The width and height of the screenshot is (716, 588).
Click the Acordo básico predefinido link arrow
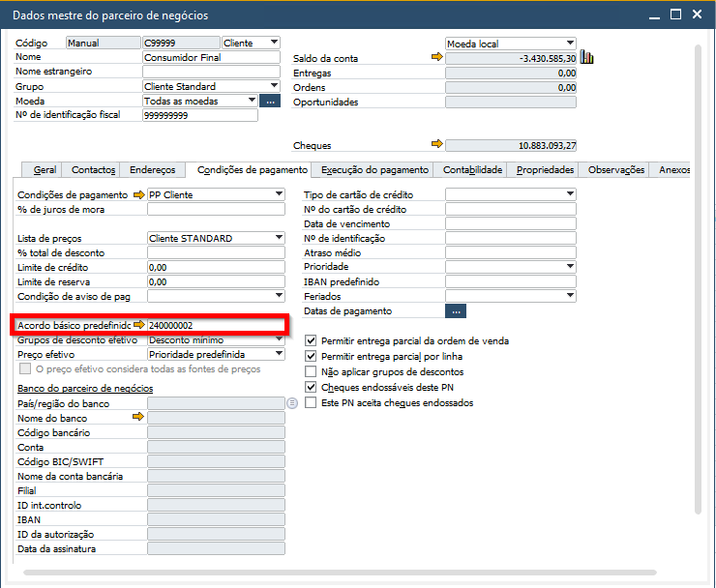[138, 325]
